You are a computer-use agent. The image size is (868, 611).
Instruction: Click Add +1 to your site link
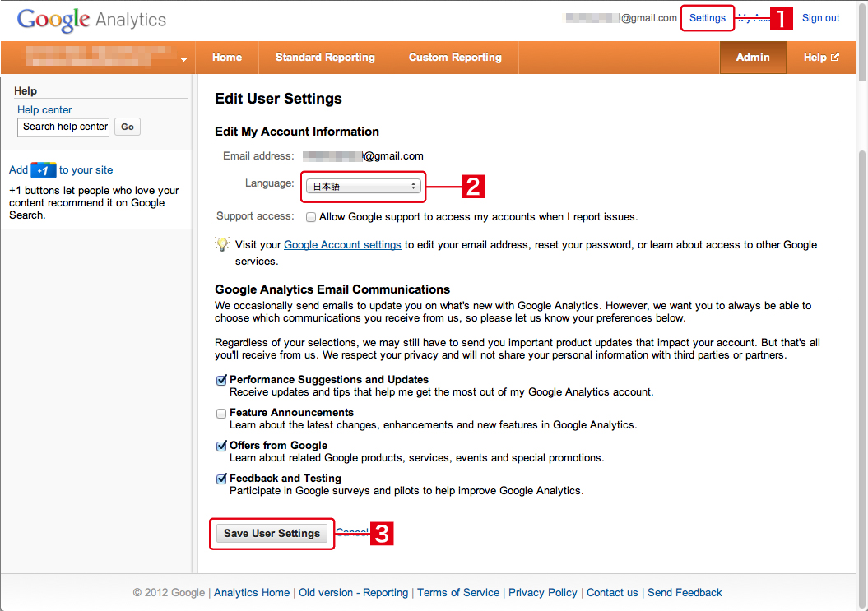[x=61, y=170]
